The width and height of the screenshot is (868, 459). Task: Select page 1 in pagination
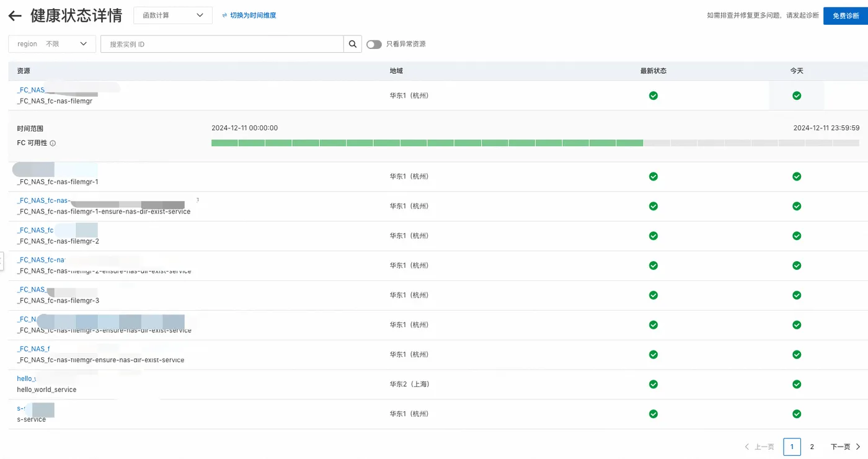(x=792, y=447)
